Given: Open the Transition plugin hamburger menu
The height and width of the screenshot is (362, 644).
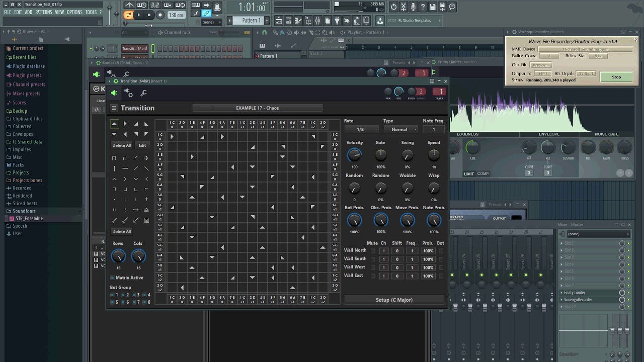Looking at the screenshot, I should coord(114,108).
